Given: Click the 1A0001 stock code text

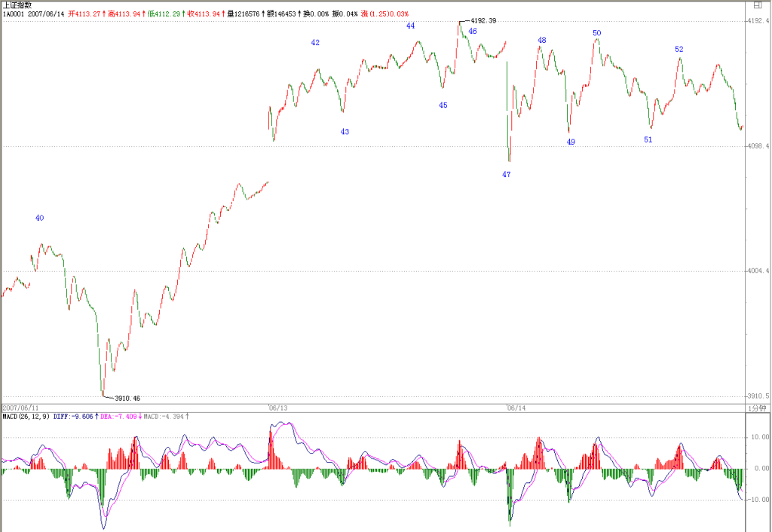Looking at the screenshot, I should pos(14,14).
